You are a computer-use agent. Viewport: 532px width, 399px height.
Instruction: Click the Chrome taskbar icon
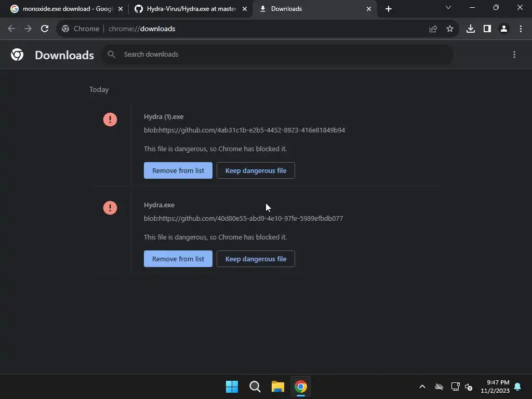(x=301, y=387)
